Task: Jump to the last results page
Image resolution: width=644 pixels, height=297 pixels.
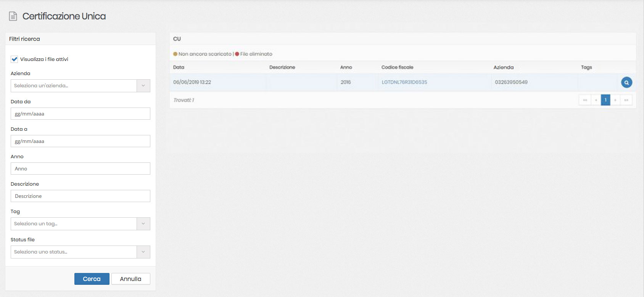Action: (626, 100)
